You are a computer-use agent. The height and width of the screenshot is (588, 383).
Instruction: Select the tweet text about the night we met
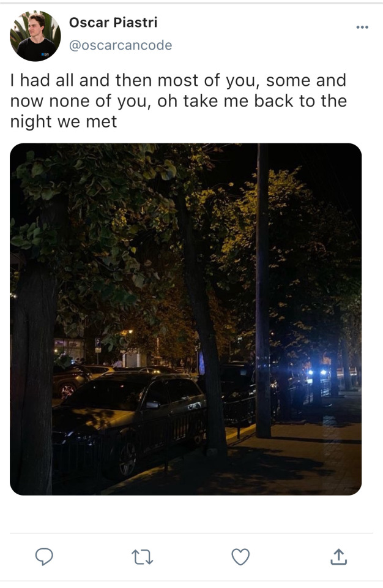pos(179,101)
